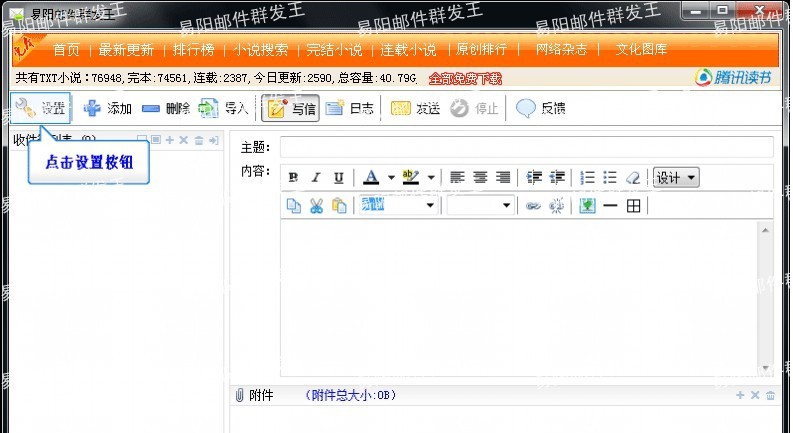Image resolution: width=793 pixels, height=433 pixels.
Task: Click the 腾讯读书 logo link
Action: pyautogui.click(x=733, y=77)
